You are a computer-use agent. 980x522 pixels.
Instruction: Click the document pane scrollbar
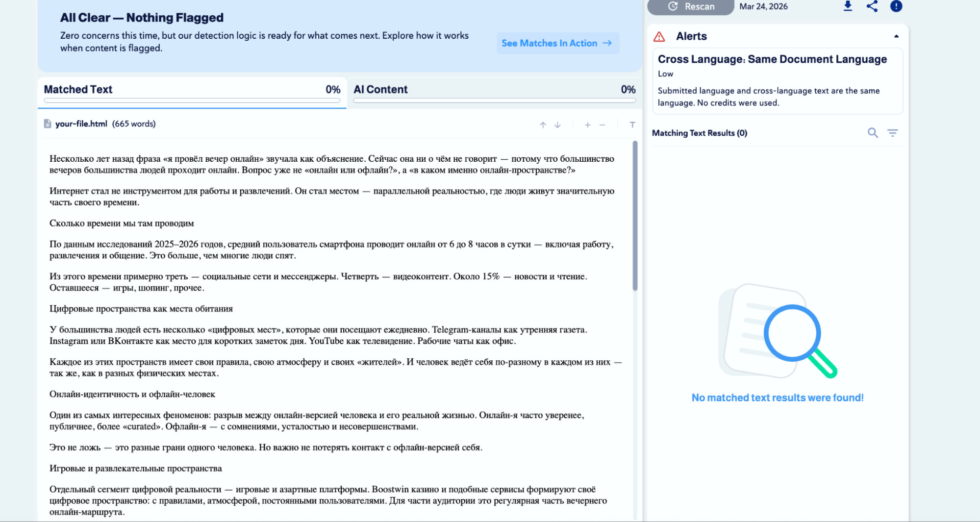pyautogui.click(x=635, y=216)
